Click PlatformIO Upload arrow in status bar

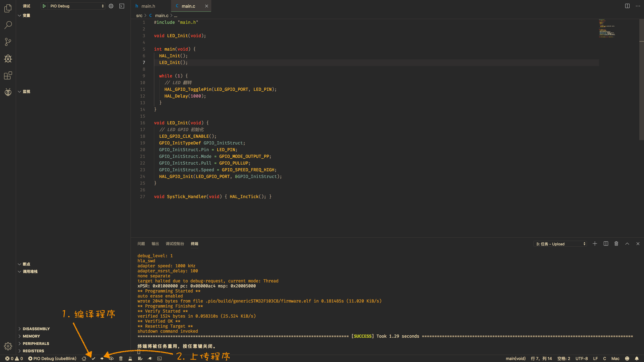pyautogui.click(x=102, y=358)
